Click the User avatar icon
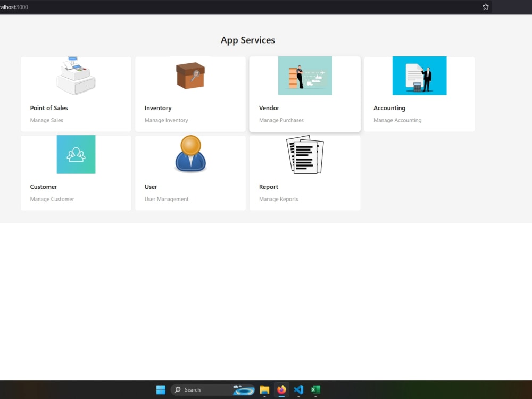The width and height of the screenshot is (532, 399). pos(190,154)
